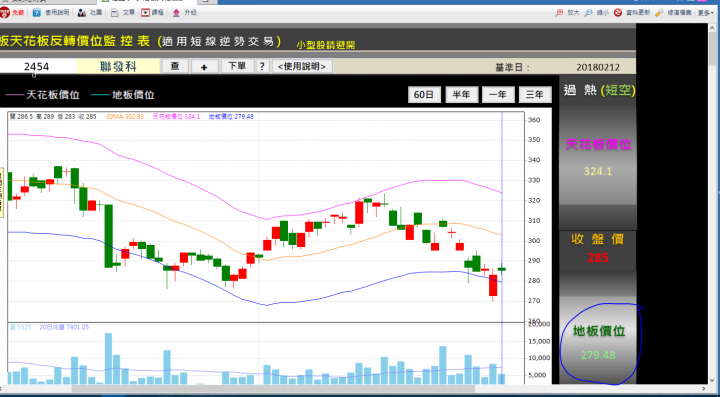720x397 pixels.
Task: Open the <使用說明> button
Action: (x=302, y=67)
